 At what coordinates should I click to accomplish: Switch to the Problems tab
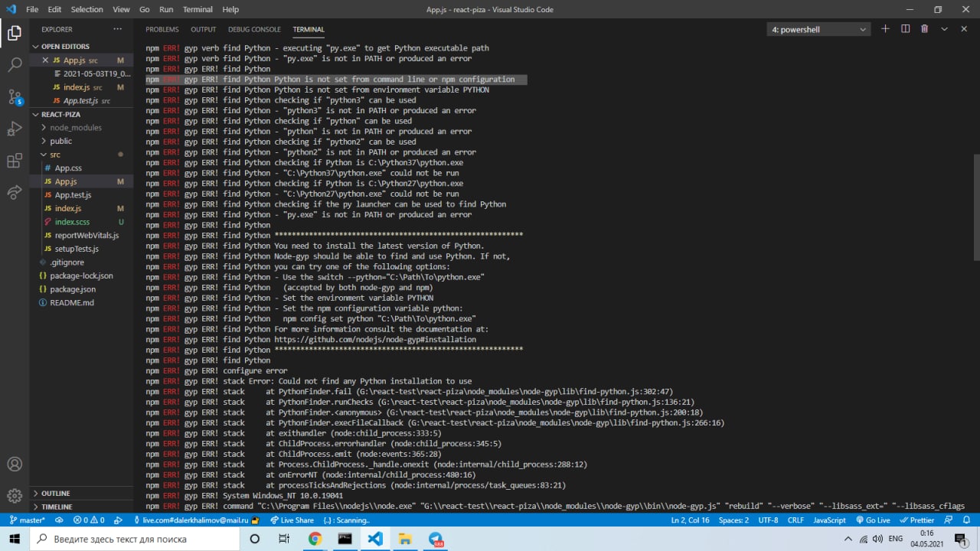pos(162,29)
